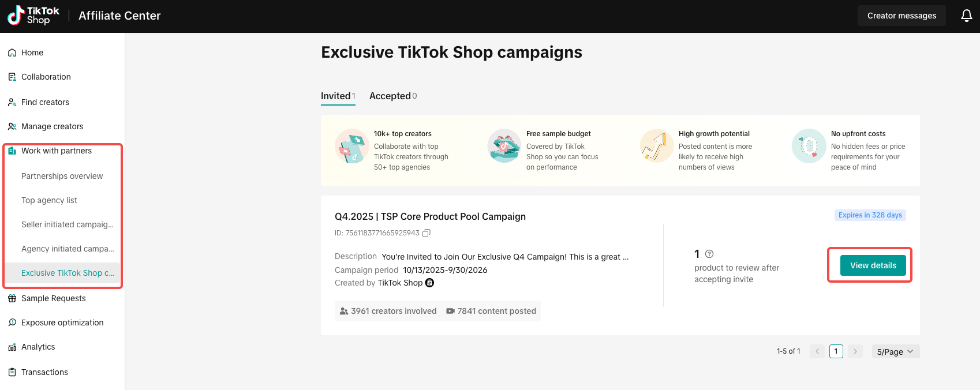
Task: Click the Analytics chart icon
Action: [x=12, y=347]
